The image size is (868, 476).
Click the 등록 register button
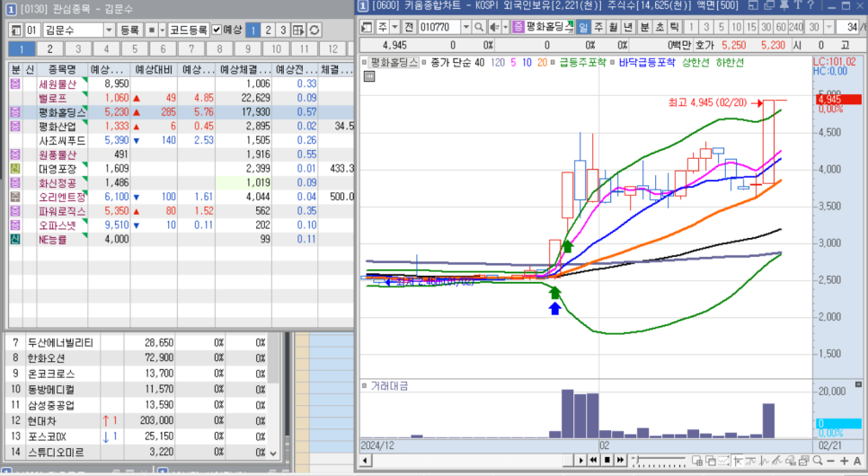click(x=129, y=30)
